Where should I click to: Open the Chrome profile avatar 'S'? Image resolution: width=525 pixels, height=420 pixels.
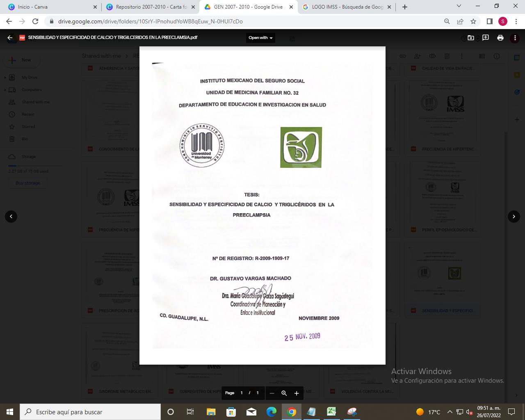502,21
